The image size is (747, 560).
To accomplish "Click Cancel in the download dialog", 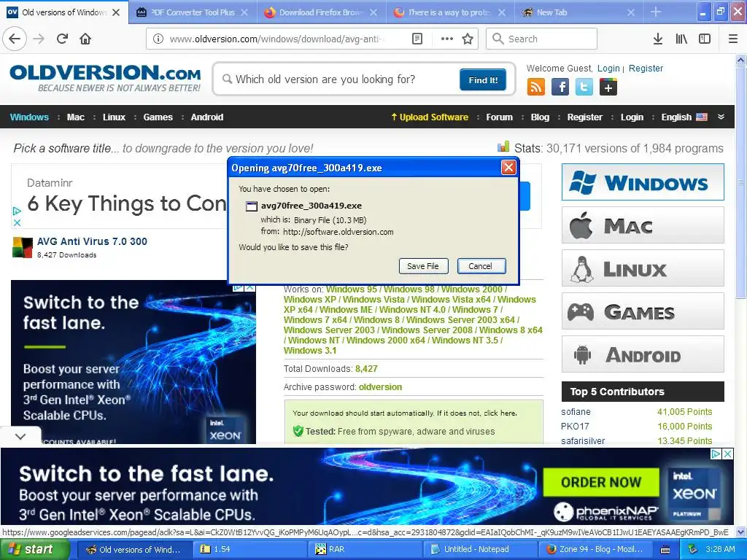I will (x=481, y=266).
